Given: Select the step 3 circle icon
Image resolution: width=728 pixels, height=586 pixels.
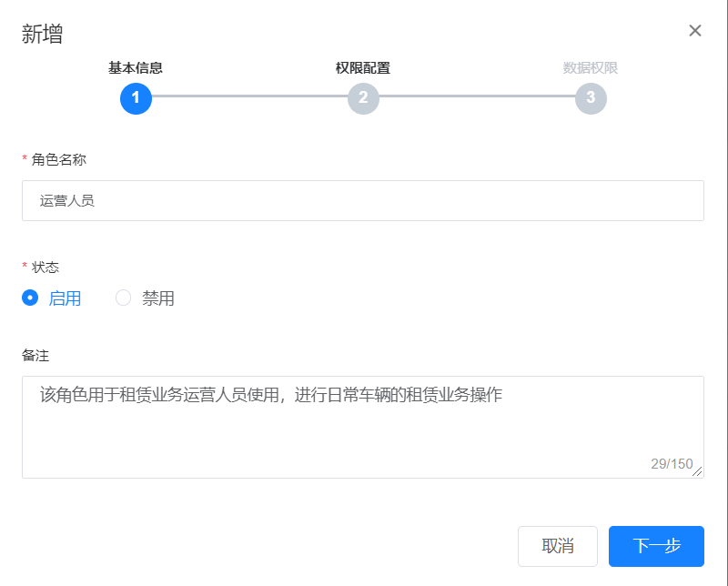Looking at the screenshot, I should [591, 98].
